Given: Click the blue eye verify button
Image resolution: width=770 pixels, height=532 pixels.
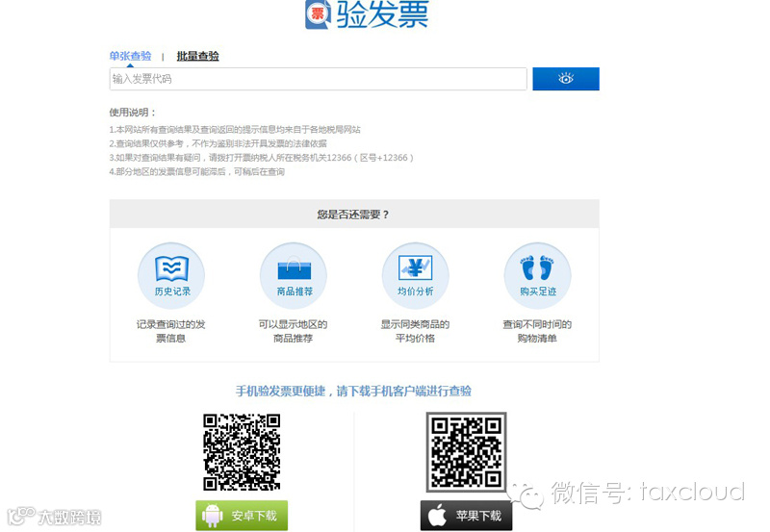Looking at the screenshot, I should pyautogui.click(x=566, y=79).
